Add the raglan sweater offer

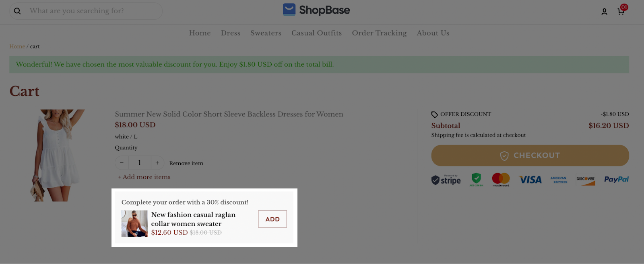(x=272, y=219)
